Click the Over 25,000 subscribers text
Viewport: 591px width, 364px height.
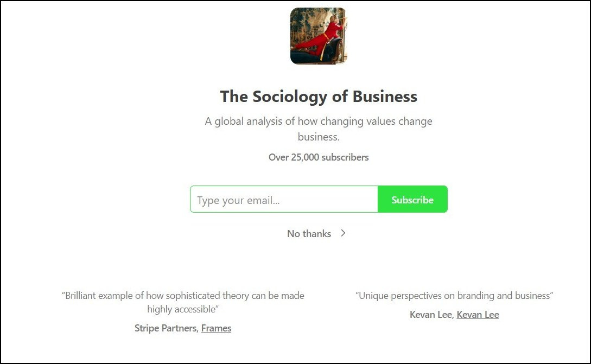coord(318,157)
